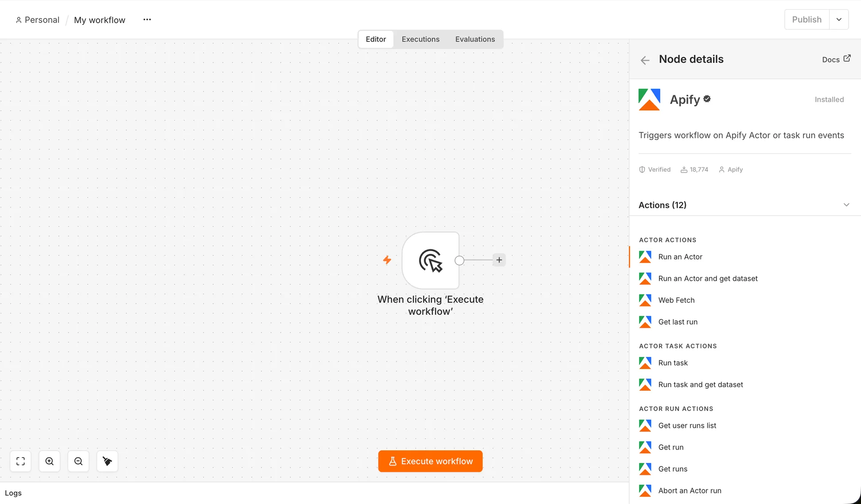The width and height of the screenshot is (861, 504).
Task: Click the node's output connector circle
Action: click(x=460, y=260)
